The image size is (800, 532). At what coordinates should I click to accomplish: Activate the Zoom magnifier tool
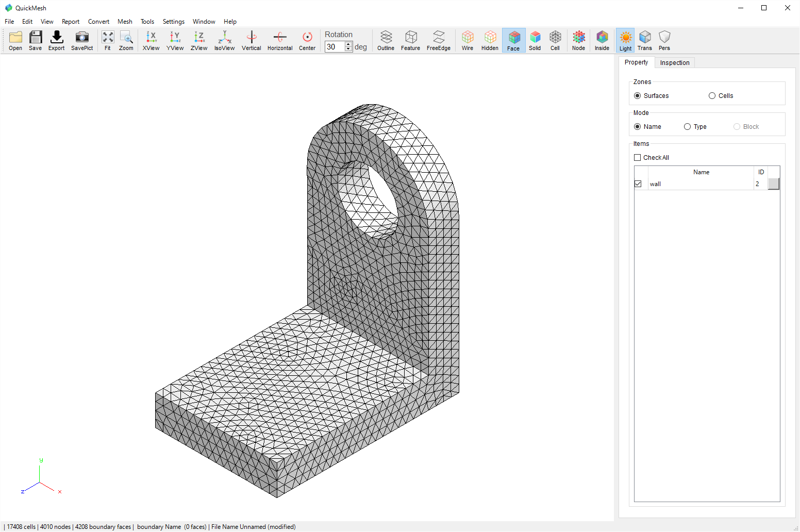click(126, 40)
